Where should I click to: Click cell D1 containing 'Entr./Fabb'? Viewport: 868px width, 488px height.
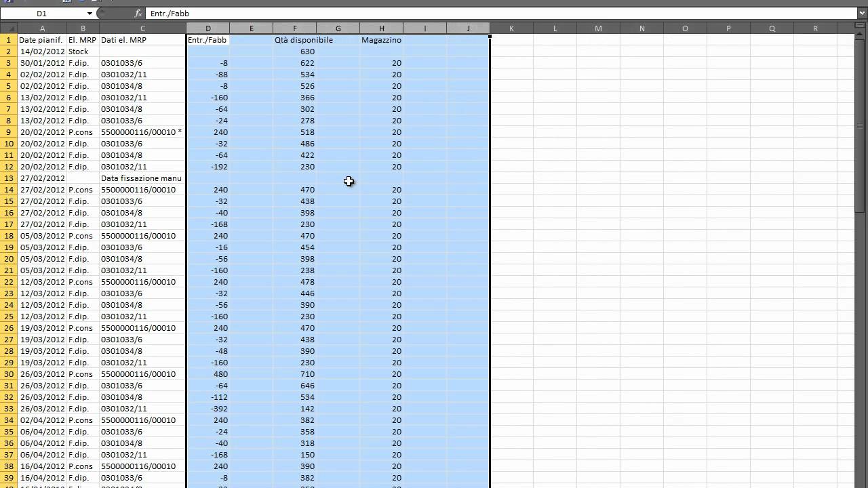(208, 40)
